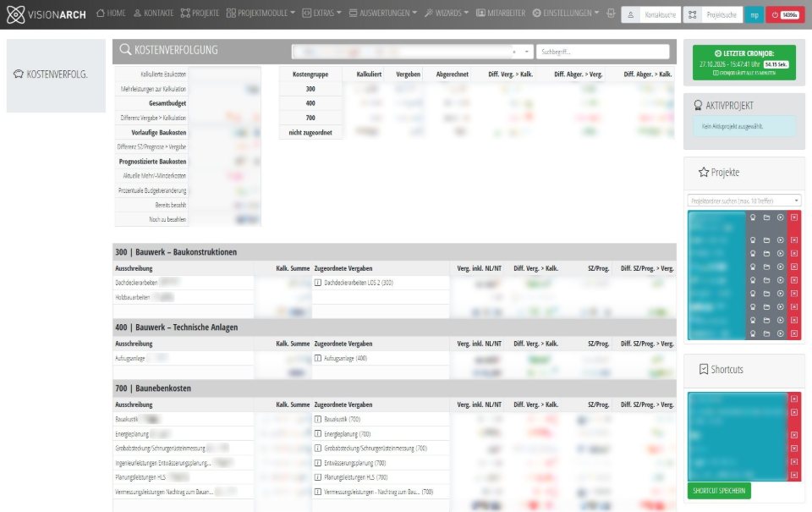Click the blue 'mp' user button
The image size is (812, 512).
(x=754, y=15)
